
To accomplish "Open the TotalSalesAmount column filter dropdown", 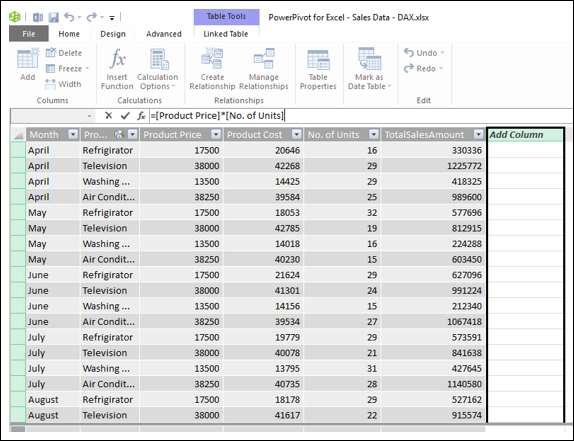I will tap(478, 134).
